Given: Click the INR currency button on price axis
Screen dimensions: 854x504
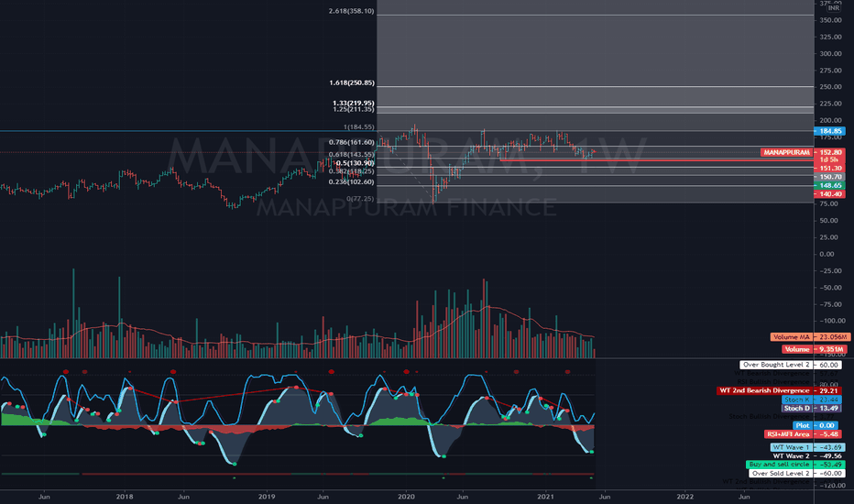Looking at the screenshot, I should pos(833,7).
